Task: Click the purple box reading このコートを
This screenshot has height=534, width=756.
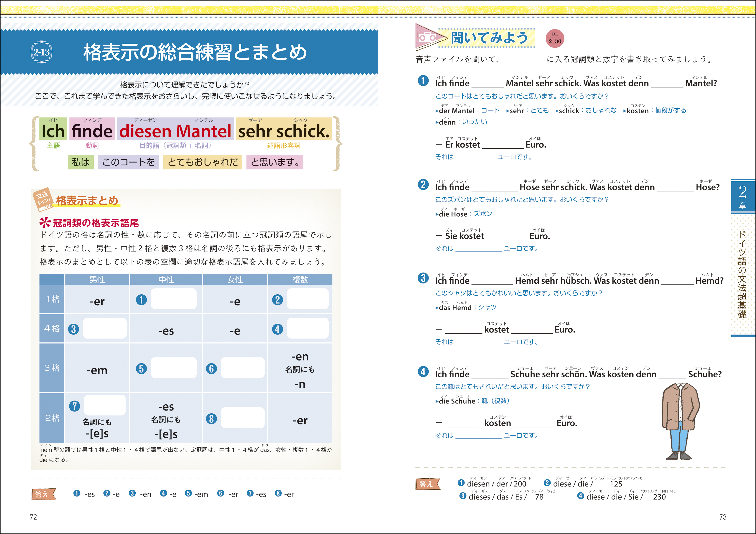Action: point(128,162)
